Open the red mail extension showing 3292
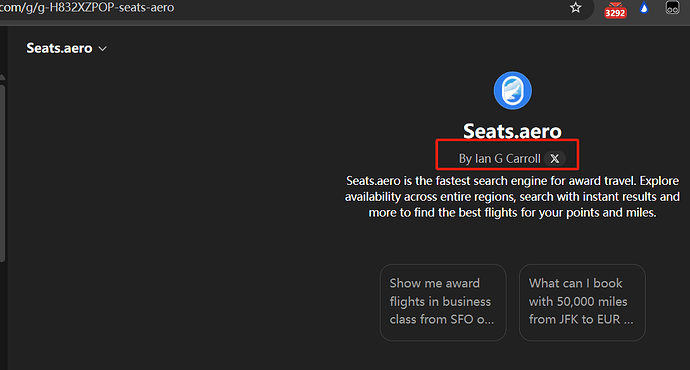 pyautogui.click(x=615, y=10)
